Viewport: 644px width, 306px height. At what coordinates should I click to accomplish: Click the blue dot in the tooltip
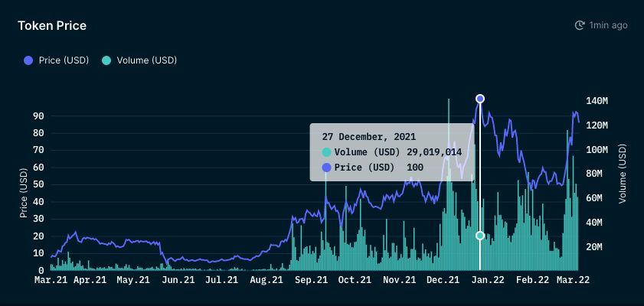tap(326, 168)
